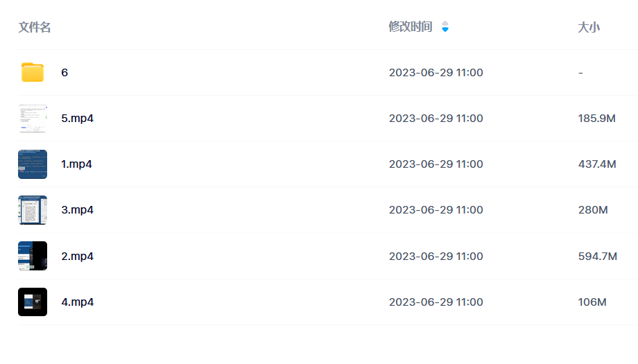
Task: Select the 3.mp4 file name
Action: [77, 210]
